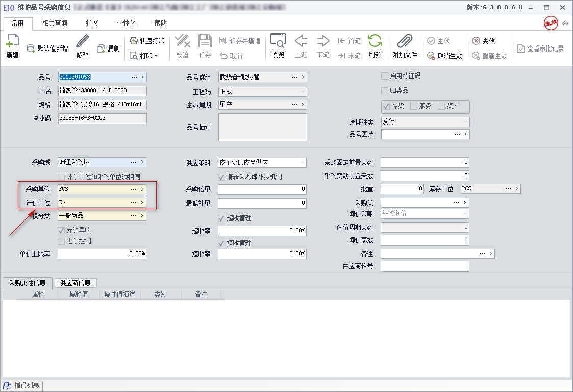573x392 pixels.
Task: Click the 校验 validate icon
Action: coord(182,41)
